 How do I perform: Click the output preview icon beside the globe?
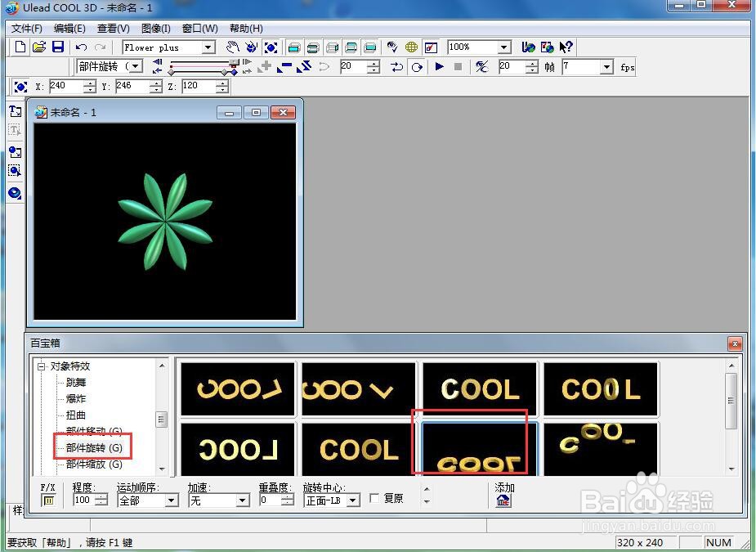pyautogui.click(x=431, y=47)
